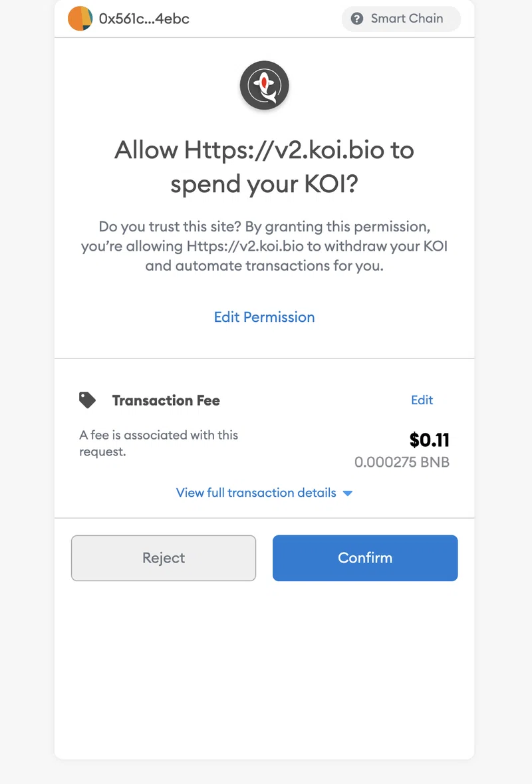Click the 'Do you trust this site' text
The image size is (532, 784).
(x=265, y=246)
